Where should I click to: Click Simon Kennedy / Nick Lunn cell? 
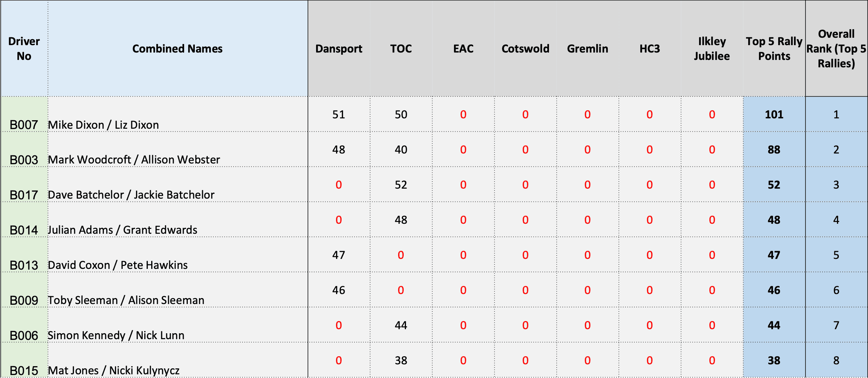pyautogui.click(x=177, y=325)
